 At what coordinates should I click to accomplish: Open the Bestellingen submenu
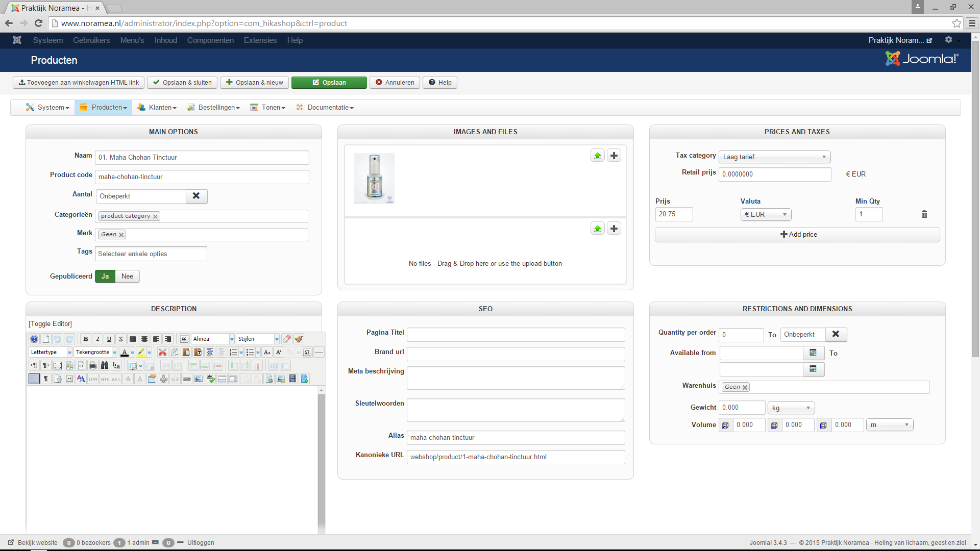218,107
